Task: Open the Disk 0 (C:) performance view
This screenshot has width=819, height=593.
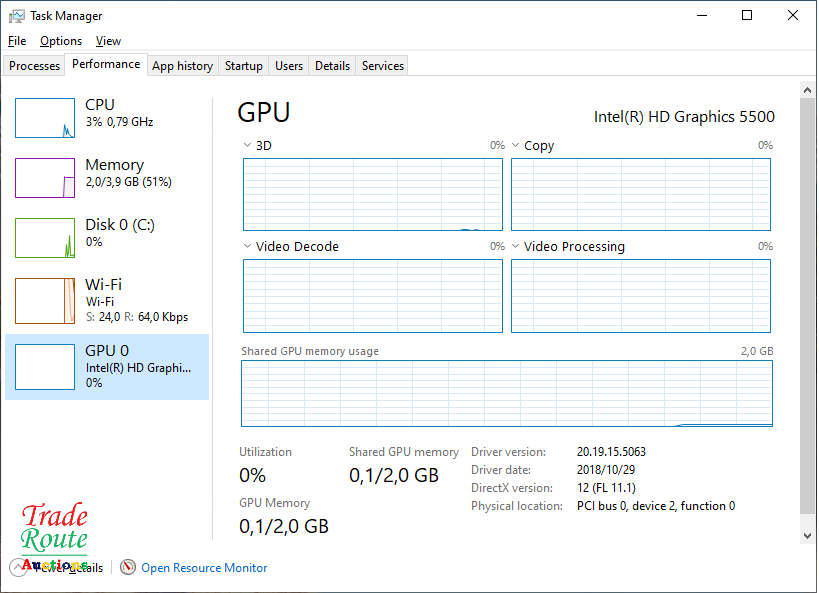Action: 107,232
